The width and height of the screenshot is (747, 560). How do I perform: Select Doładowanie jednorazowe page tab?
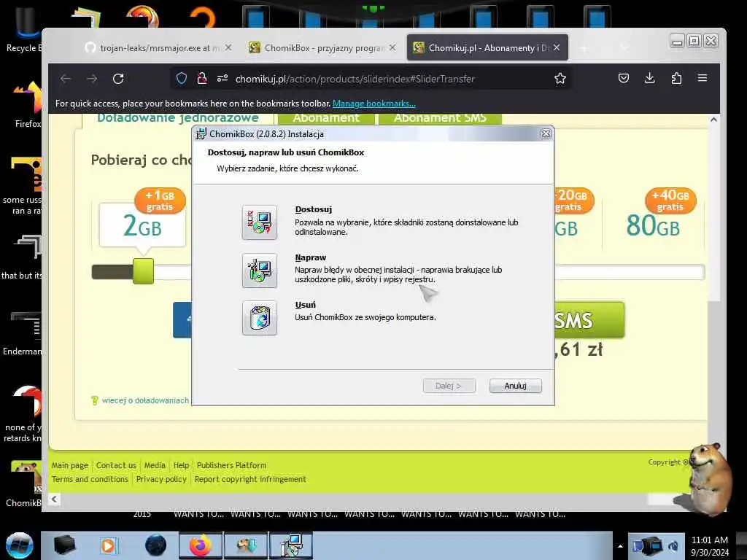click(178, 118)
